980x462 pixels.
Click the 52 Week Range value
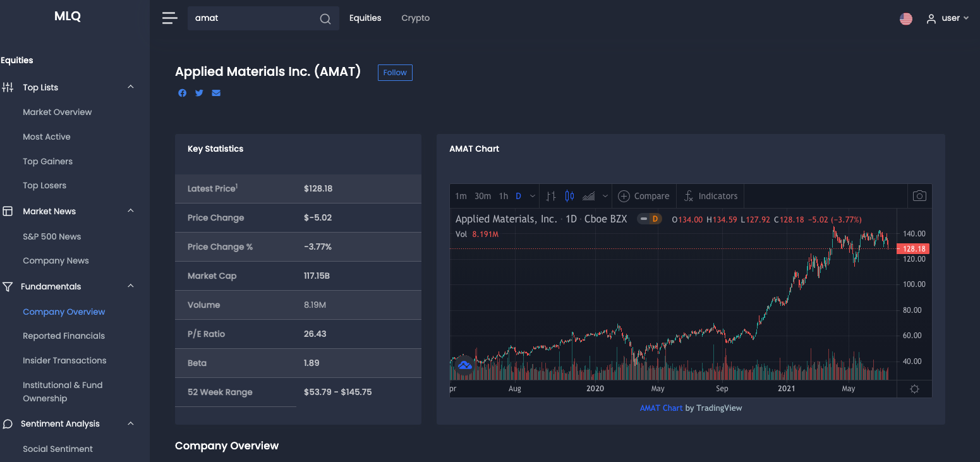[x=337, y=392]
